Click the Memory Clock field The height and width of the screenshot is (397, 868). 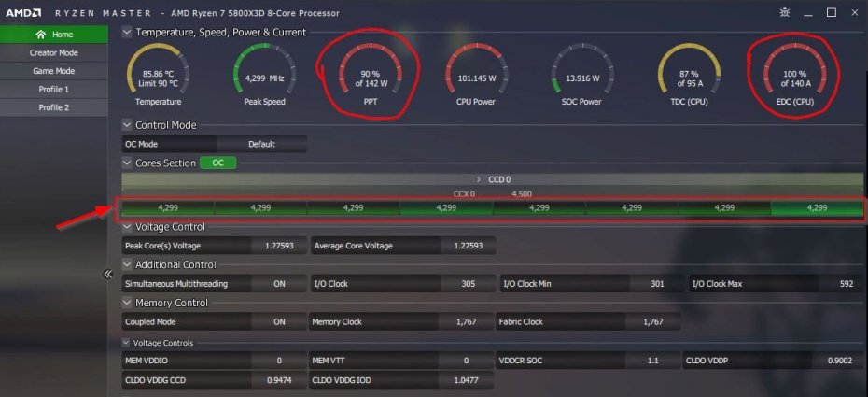tap(402, 321)
